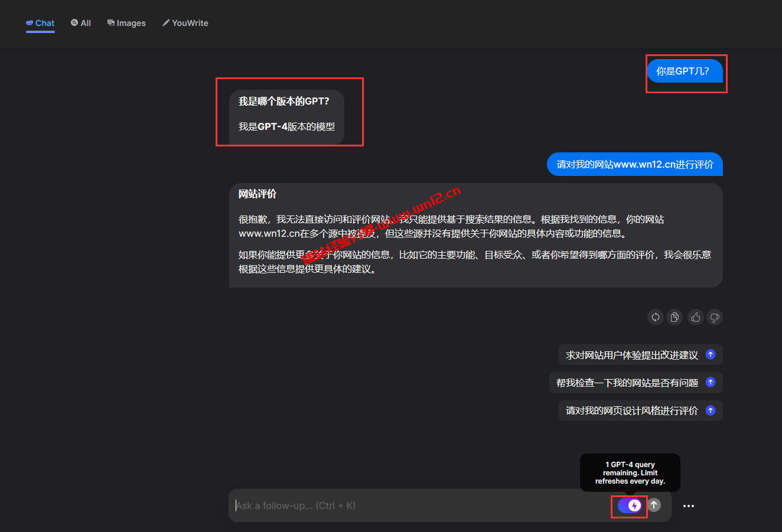Select the blue '你是GPT几?' user message bubble
The image size is (782, 532).
click(686, 71)
